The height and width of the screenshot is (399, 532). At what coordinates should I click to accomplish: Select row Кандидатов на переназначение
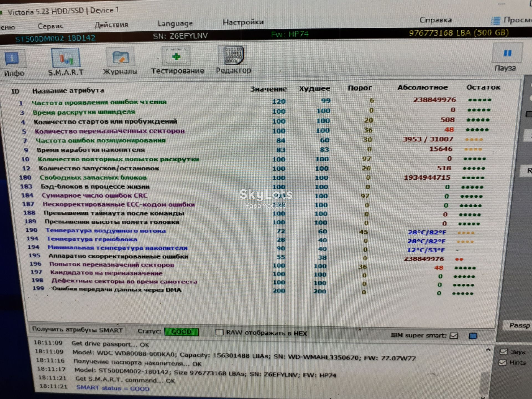pyautogui.click(x=252, y=274)
